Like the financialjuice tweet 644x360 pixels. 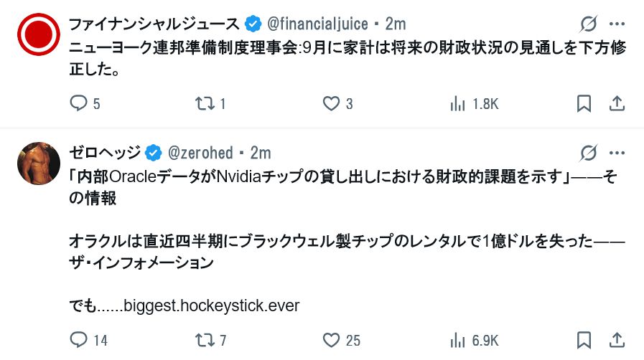pyautogui.click(x=331, y=104)
